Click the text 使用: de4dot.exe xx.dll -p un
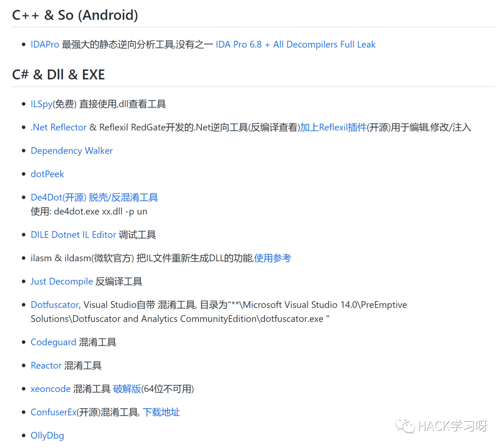The height and width of the screenshot is (448, 504). pos(89,212)
